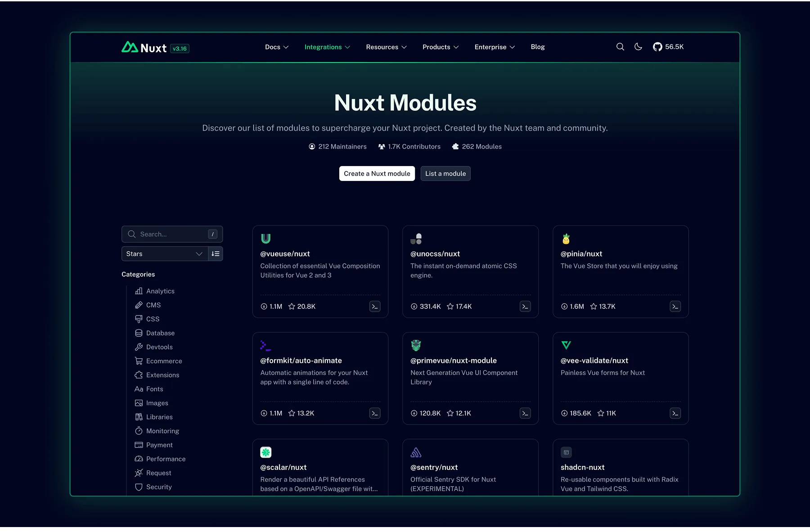Click the Libraries books icon
Viewport: 810px width, 532px height.
tap(139, 417)
